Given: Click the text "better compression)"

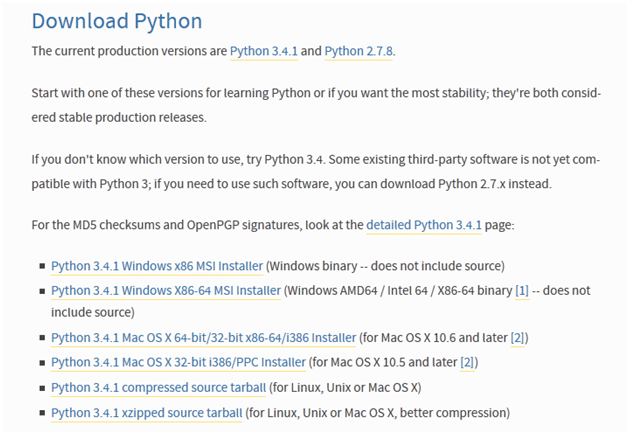Looking at the screenshot, I should 455,413.
